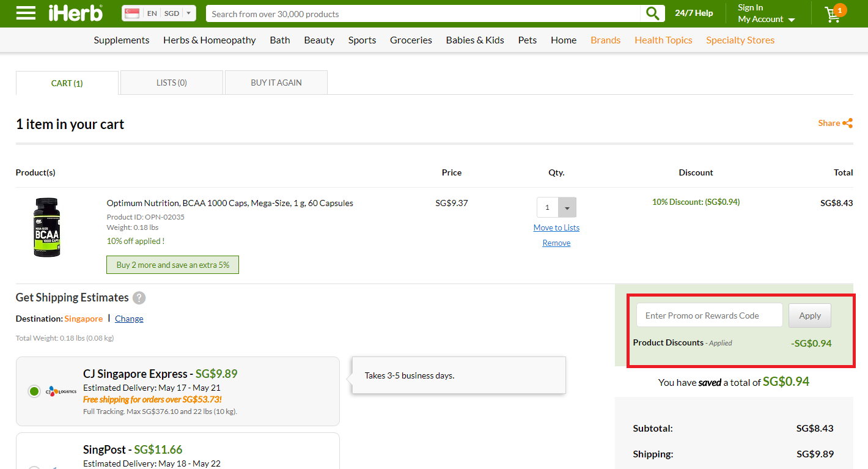Click the CJ Logistics logo
The height and width of the screenshot is (469, 868).
61,391
